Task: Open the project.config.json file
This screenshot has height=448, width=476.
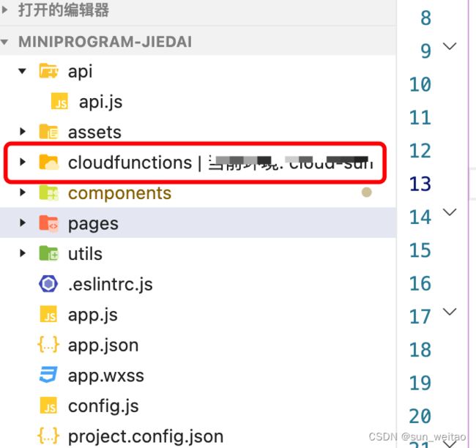Action: click(x=146, y=436)
